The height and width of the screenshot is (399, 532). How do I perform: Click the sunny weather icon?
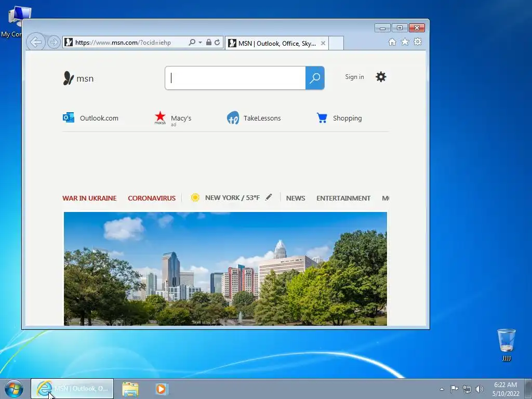tap(195, 197)
